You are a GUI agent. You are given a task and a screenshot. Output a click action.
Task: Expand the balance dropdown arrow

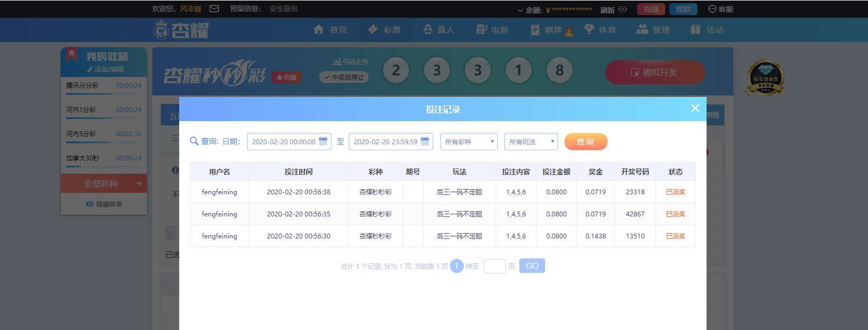(520, 10)
